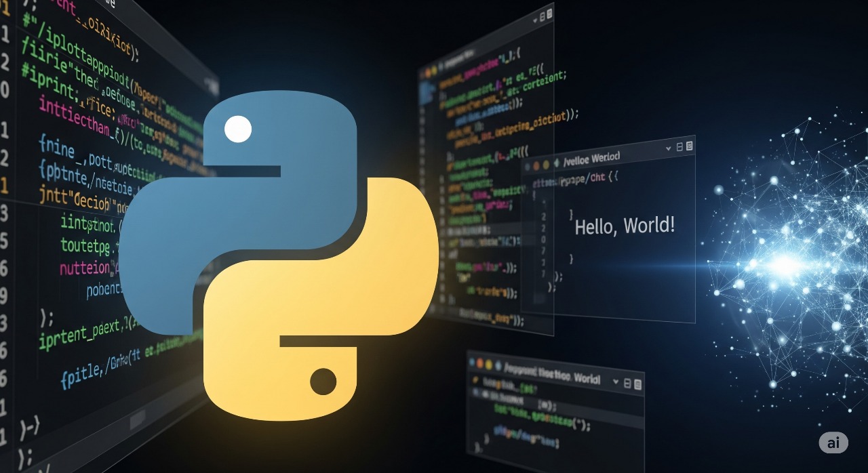The image size is (868, 473).
Task: Open the chevron dropdown in the /velloe Werlod window
Action: coord(669,148)
